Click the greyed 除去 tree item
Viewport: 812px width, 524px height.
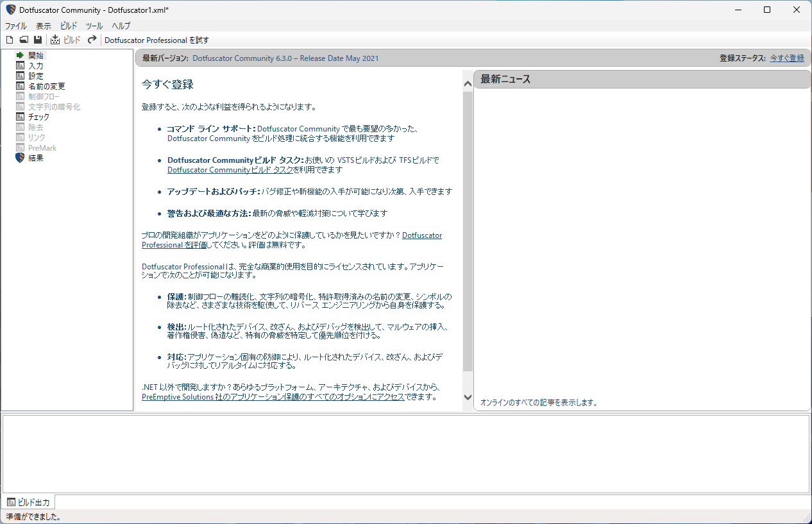click(x=36, y=127)
